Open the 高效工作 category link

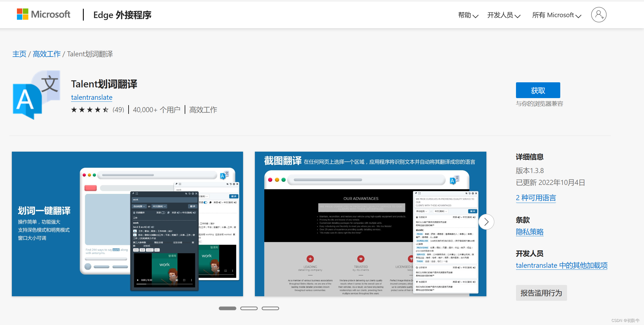(x=46, y=54)
